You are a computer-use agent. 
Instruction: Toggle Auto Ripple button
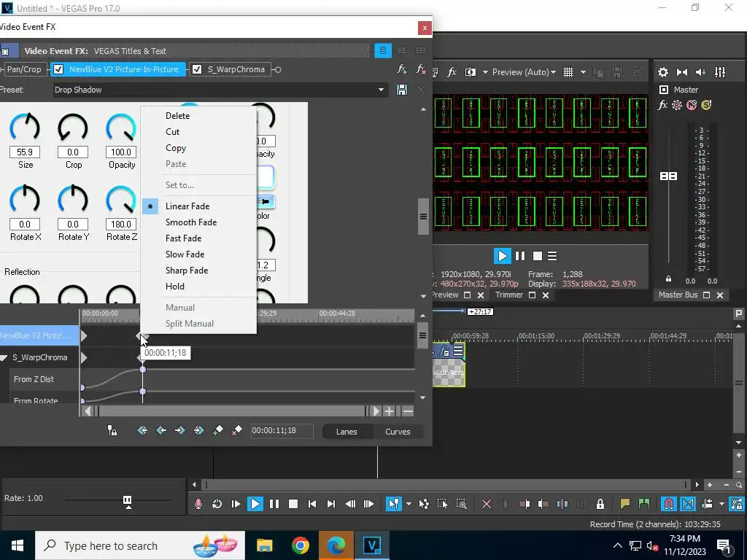point(707,504)
